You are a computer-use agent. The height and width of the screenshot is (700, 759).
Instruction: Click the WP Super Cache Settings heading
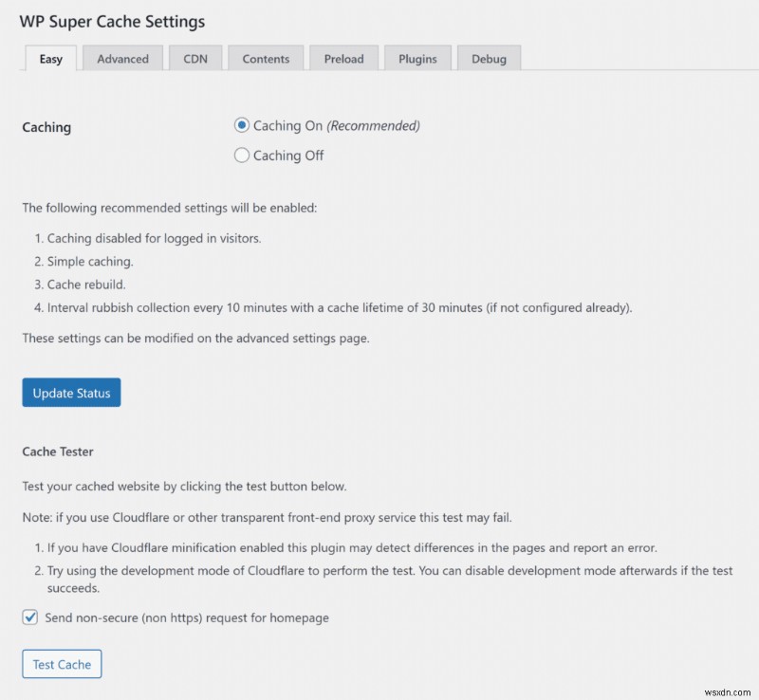[110, 21]
